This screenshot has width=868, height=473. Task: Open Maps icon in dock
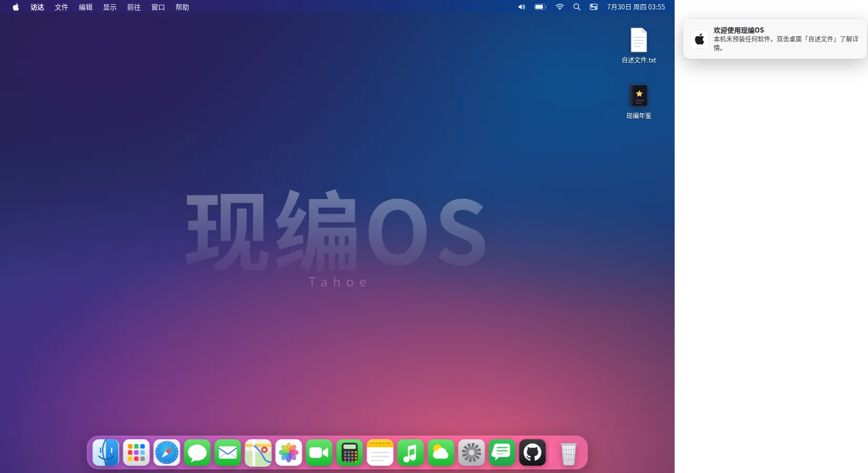(x=259, y=453)
